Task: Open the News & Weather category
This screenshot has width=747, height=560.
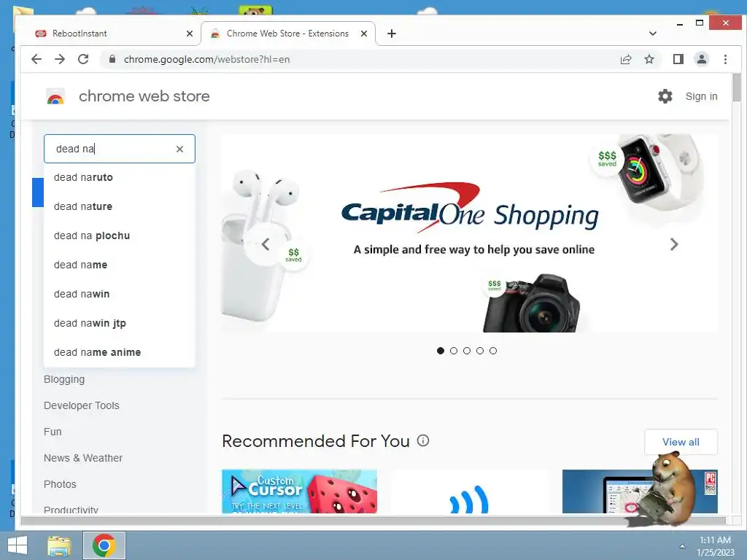Action: pos(83,458)
